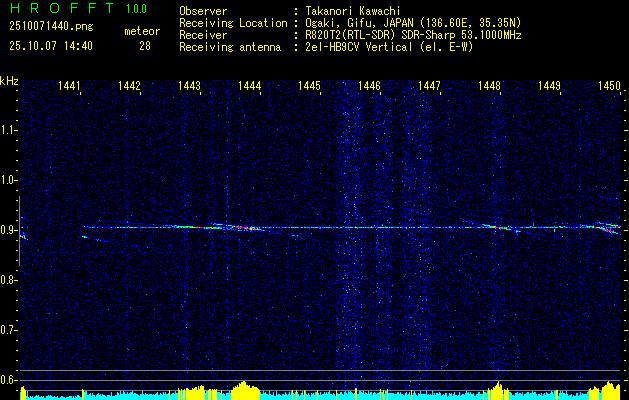Select the filename 2510071440.png

[x=51, y=27]
